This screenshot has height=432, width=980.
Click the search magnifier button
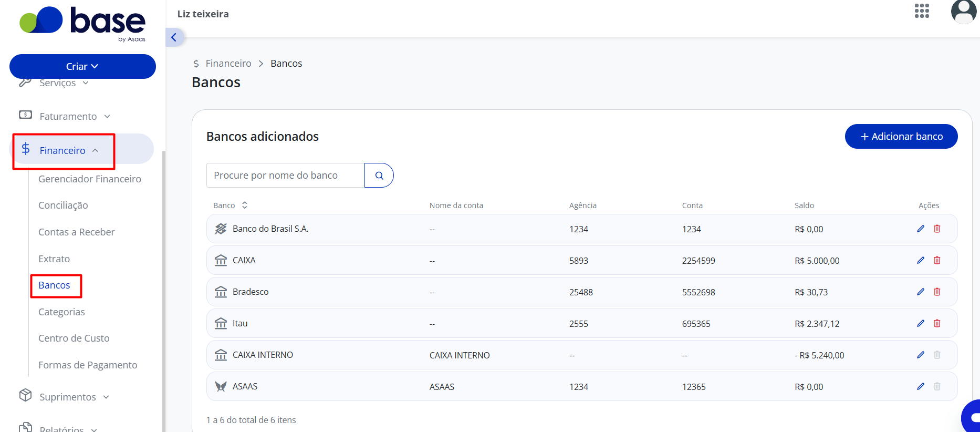click(379, 176)
